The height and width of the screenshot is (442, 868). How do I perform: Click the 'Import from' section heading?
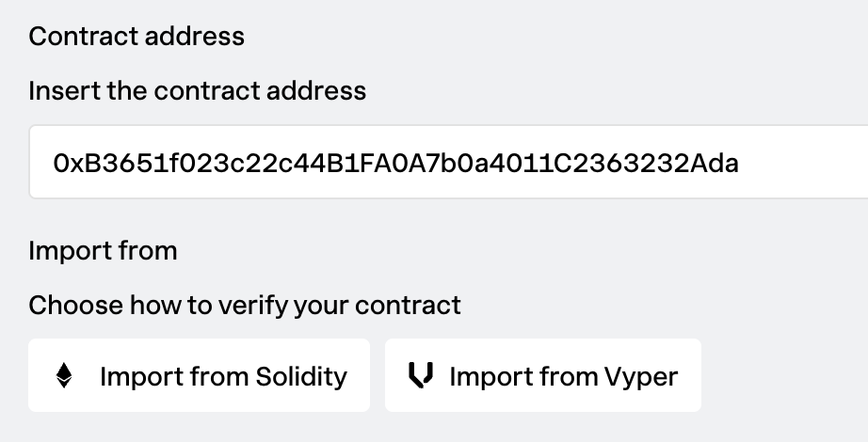[x=103, y=251]
